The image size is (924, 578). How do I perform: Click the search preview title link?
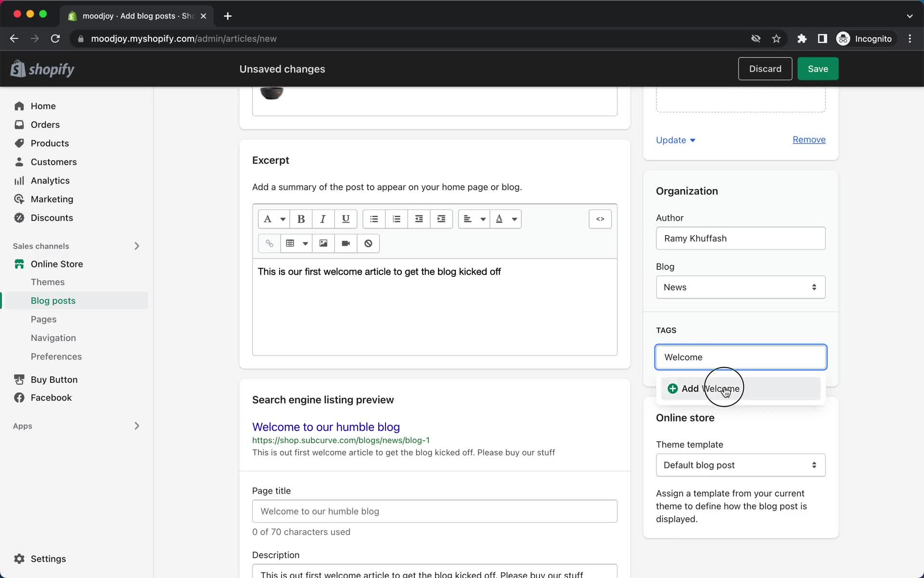tap(326, 427)
